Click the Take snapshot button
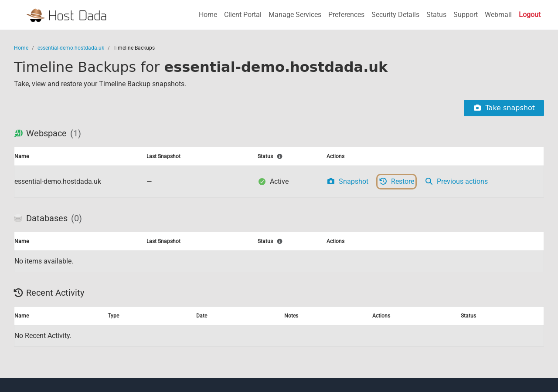 coord(504,108)
